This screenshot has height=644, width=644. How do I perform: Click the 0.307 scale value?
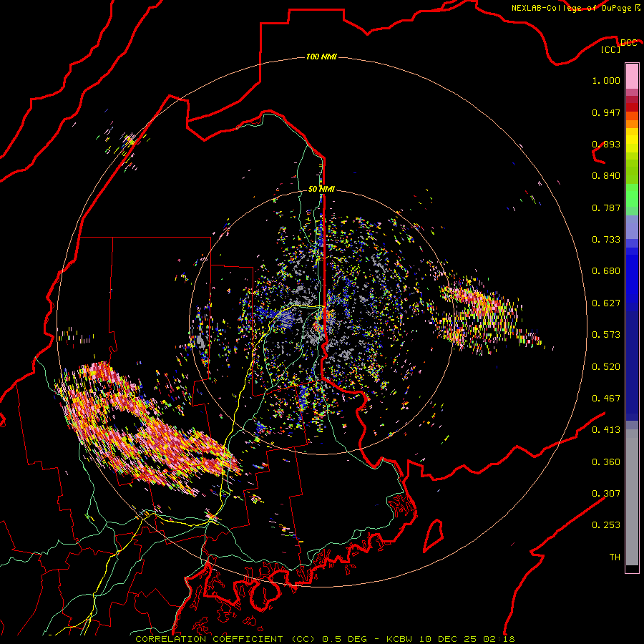[x=606, y=494]
